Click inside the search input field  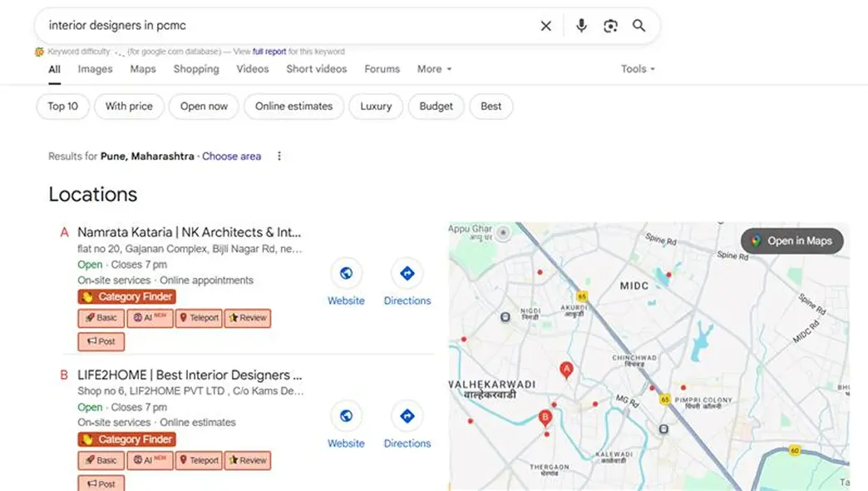(x=288, y=26)
